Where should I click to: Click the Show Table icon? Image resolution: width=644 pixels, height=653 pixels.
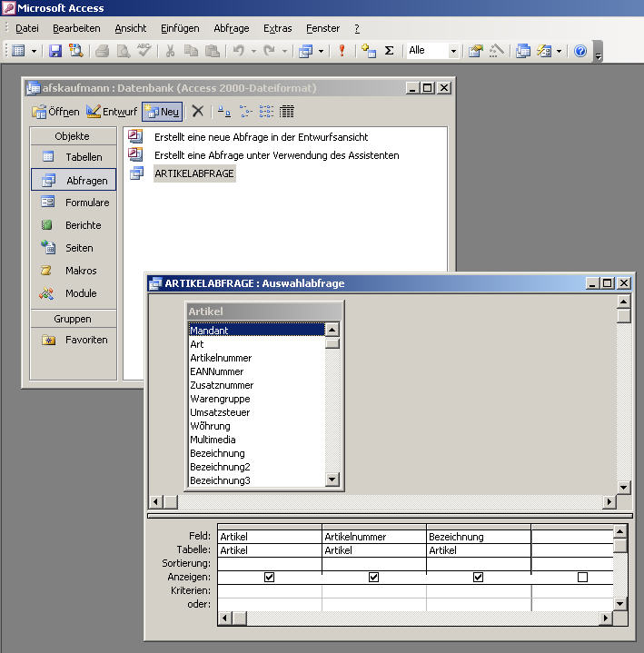pyautogui.click(x=368, y=51)
